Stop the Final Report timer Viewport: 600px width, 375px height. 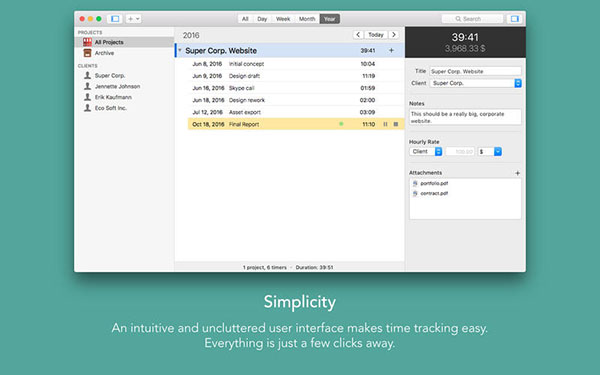pos(396,124)
